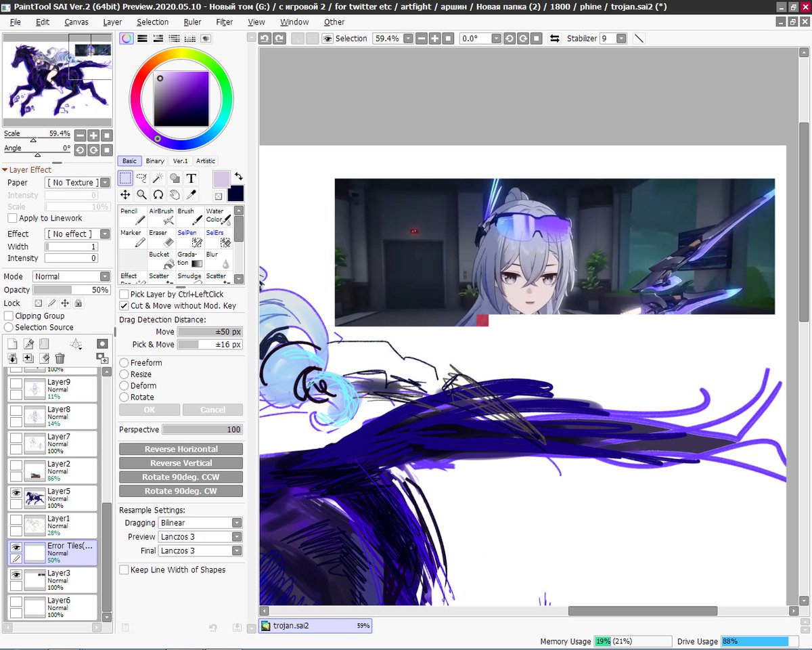Click the foreground lavender color swatch

221,179
